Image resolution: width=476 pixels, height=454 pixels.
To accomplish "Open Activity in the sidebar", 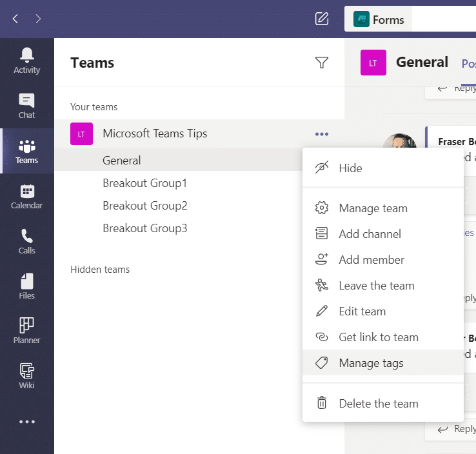I will [26, 61].
